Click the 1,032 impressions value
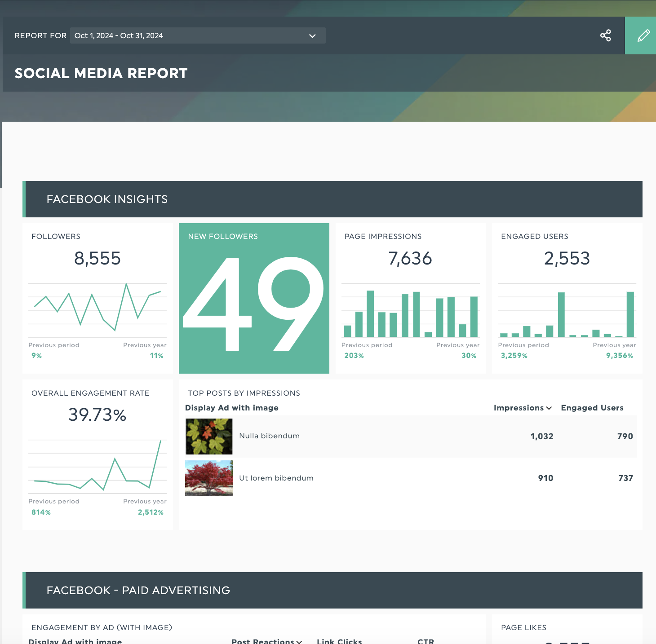Screen dimensions: 656x644 (542, 436)
